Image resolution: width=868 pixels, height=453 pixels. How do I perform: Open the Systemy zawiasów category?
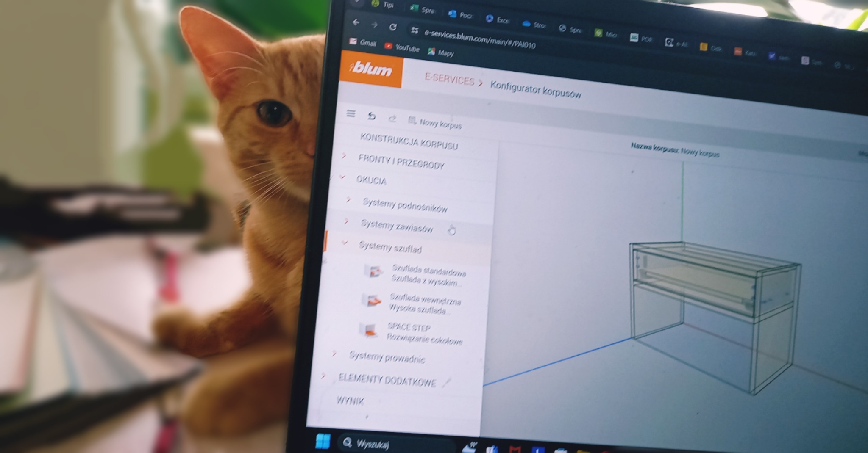(x=396, y=227)
